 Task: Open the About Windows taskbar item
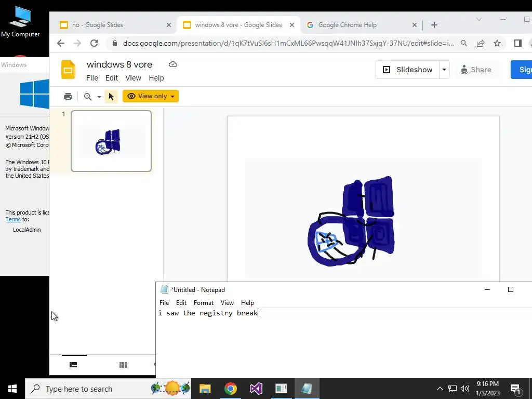point(281,389)
